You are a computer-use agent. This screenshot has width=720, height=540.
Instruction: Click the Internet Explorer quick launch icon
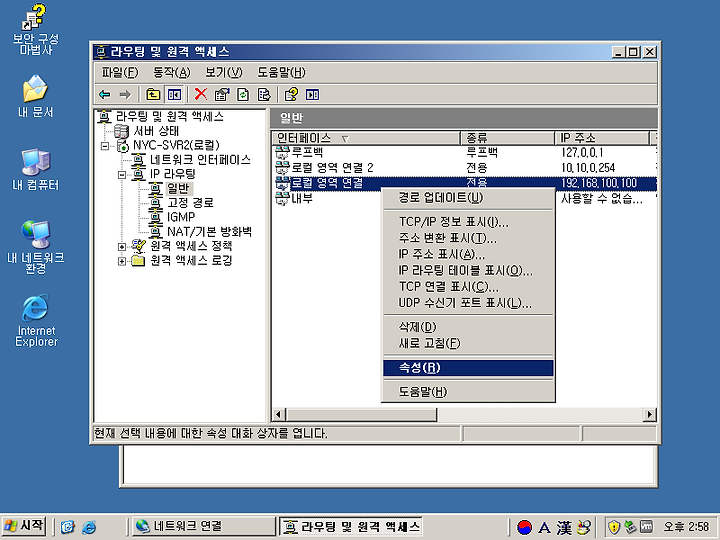pyautogui.click(x=89, y=527)
